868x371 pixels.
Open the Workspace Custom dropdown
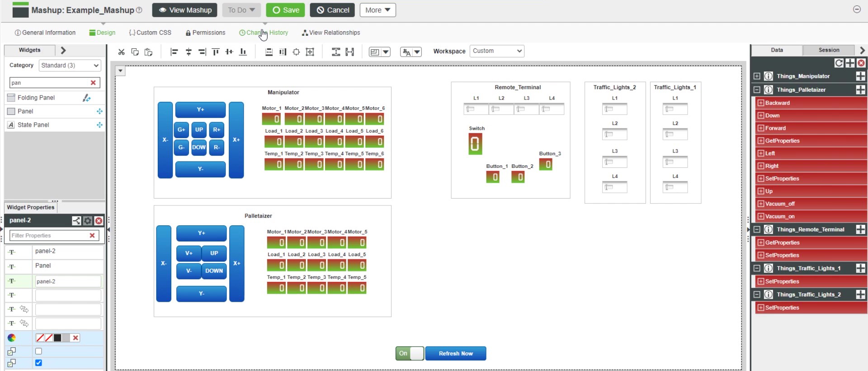(x=497, y=51)
